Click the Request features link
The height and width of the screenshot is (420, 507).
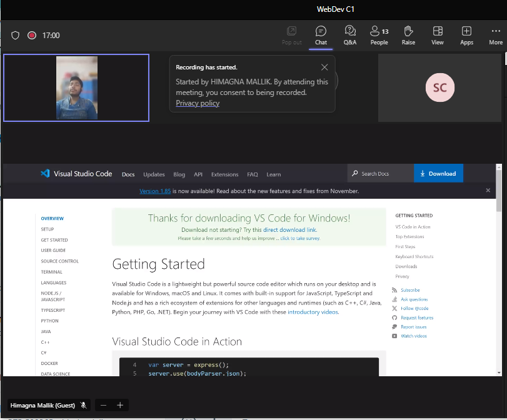coord(417,318)
